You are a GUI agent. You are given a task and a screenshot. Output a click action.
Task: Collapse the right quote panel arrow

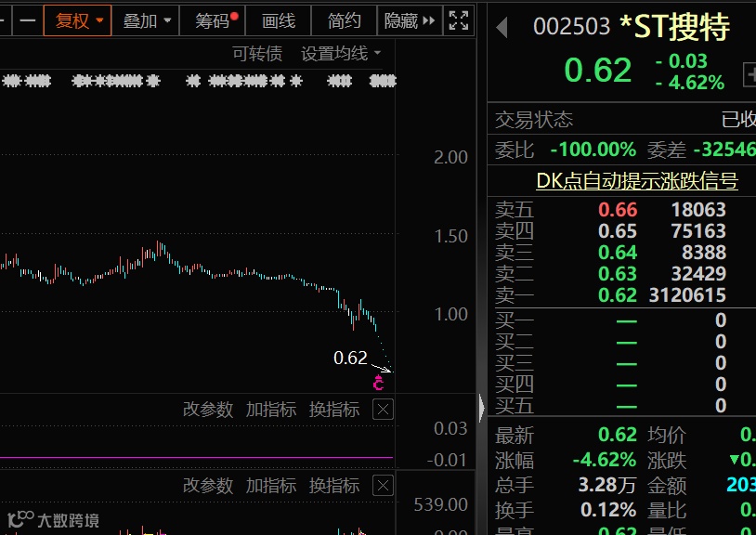click(482, 409)
